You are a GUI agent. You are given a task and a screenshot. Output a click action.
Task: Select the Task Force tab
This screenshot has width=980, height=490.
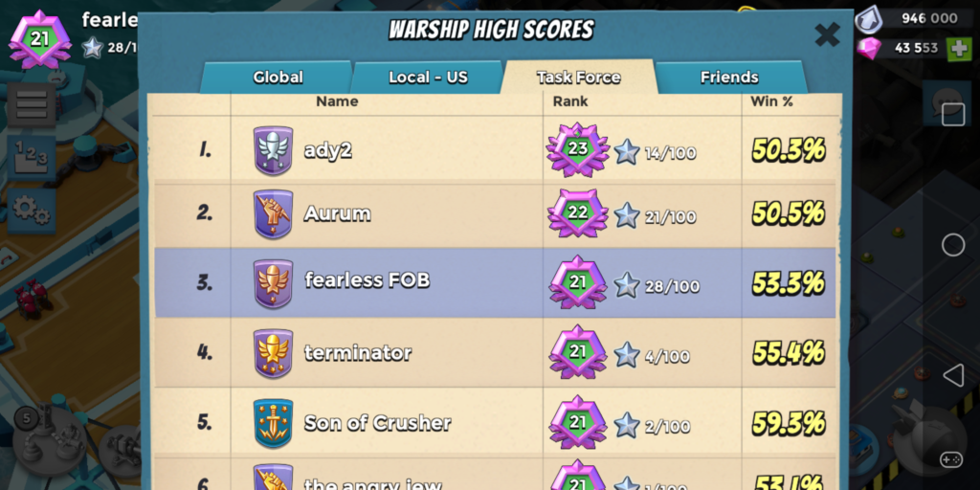click(x=578, y=78)
